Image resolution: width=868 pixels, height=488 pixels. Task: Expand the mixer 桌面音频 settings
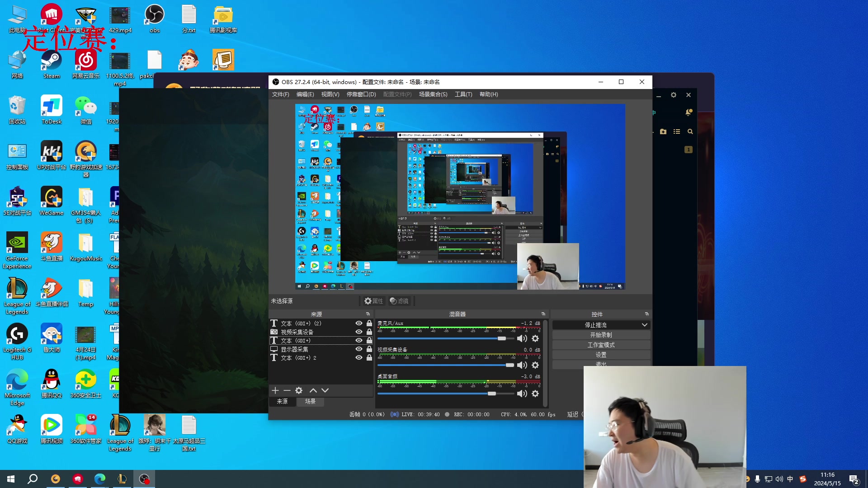(535, 393)
